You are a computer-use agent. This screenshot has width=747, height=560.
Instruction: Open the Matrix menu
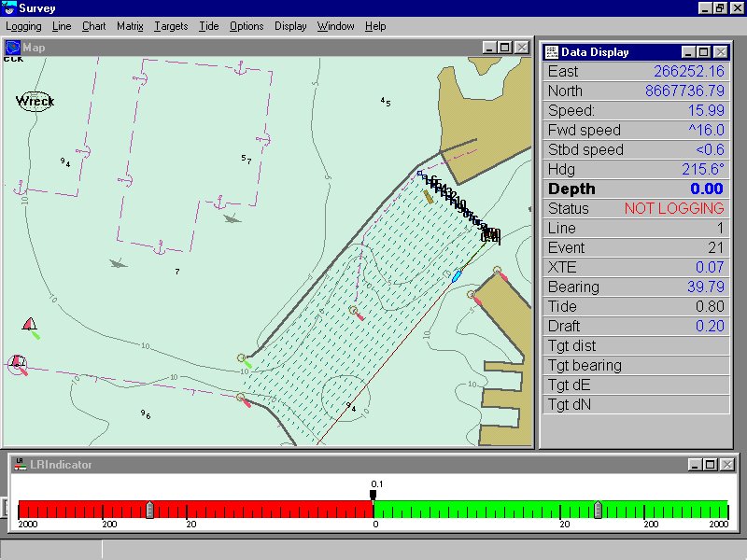tap(130, 26)
